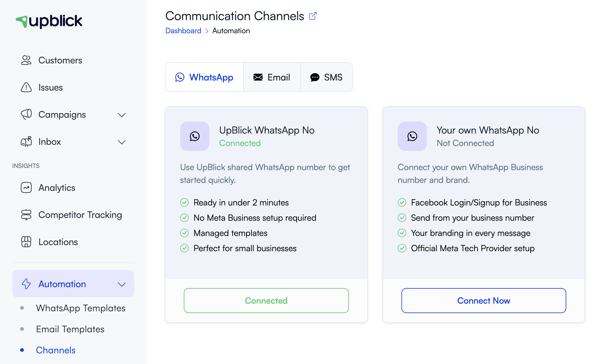Screen dimensions: 602x364
Task: Switch to the SMS tab
Action: pyautogui.click(x=326, y=77)
